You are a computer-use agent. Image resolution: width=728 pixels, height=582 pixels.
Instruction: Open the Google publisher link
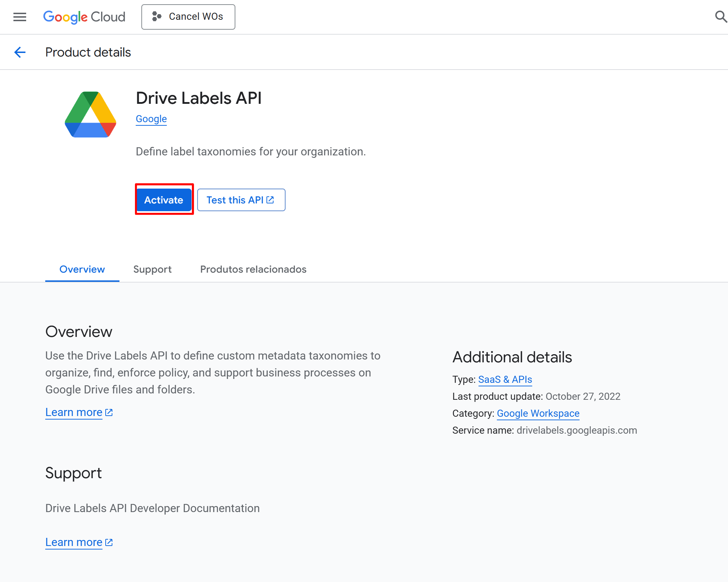tap(151, 119)
